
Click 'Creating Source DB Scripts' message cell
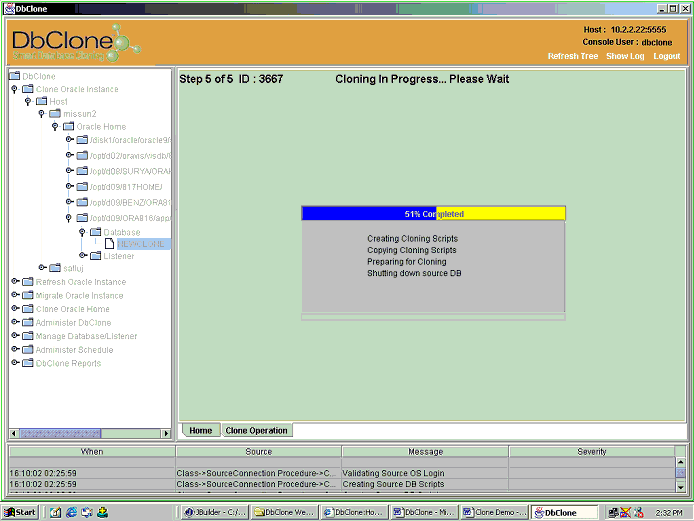point(425,484)
